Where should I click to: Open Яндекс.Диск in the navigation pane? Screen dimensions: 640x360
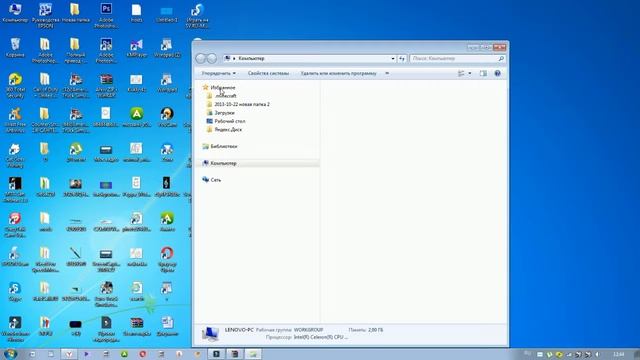(228, 129)
